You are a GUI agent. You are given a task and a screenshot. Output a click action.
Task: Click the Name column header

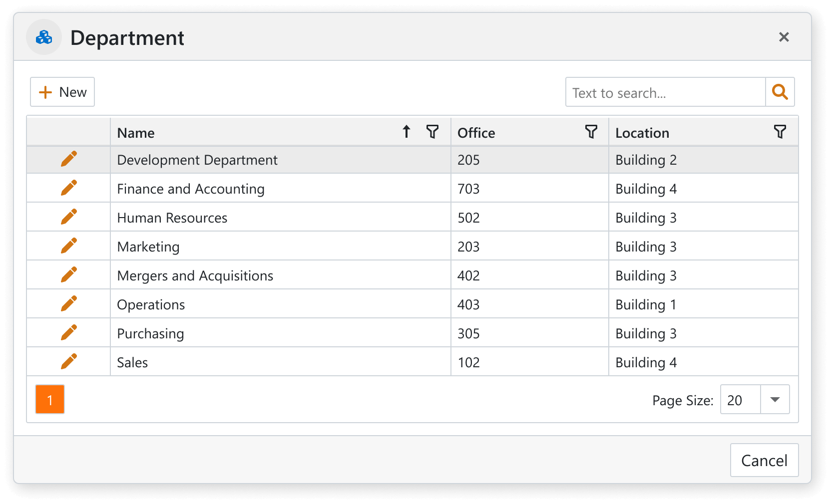tap(135, 132)
